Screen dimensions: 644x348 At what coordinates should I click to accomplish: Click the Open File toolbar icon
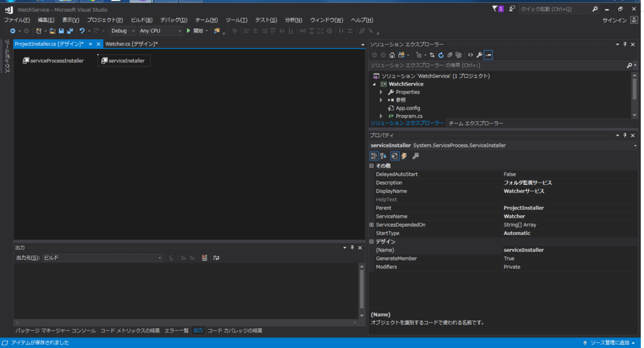[52, 31]
